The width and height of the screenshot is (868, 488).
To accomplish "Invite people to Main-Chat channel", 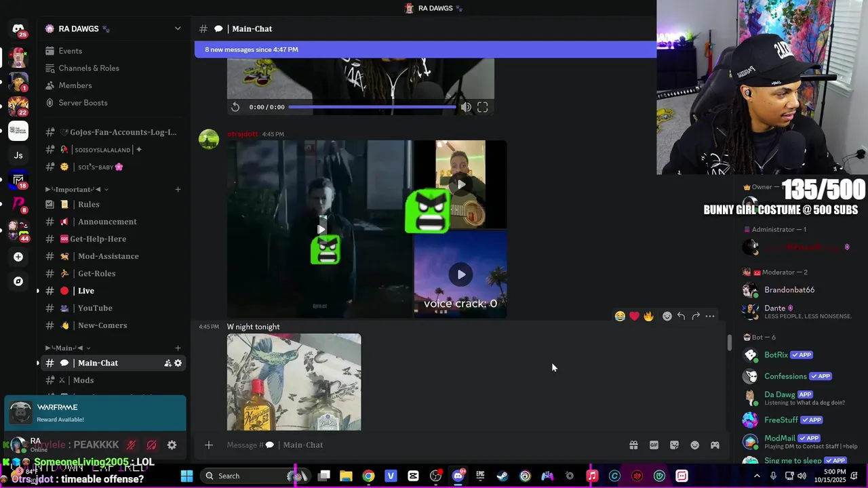I will coord(167,363).
